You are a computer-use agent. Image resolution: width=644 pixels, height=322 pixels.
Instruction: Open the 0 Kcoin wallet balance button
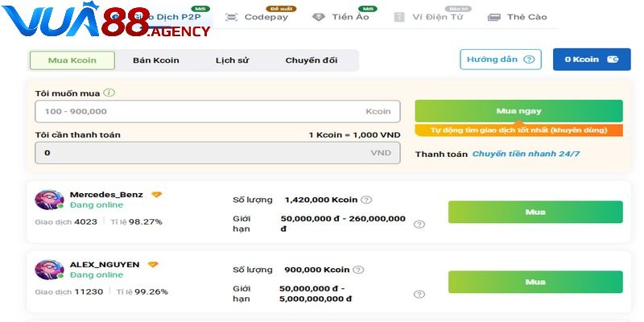(x=592, y=60)
